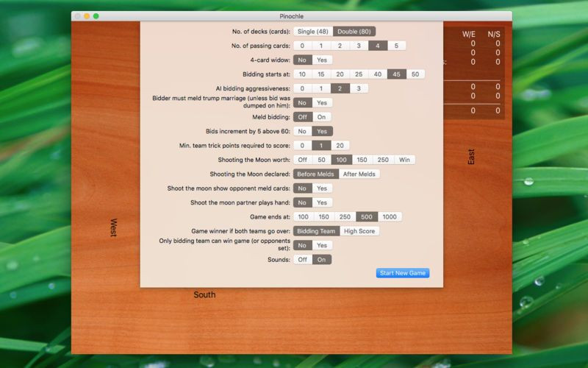The height and width of the screenshot is (368, 588).
Task: Turn Meld bidding Off
Action: coord(302,117)
